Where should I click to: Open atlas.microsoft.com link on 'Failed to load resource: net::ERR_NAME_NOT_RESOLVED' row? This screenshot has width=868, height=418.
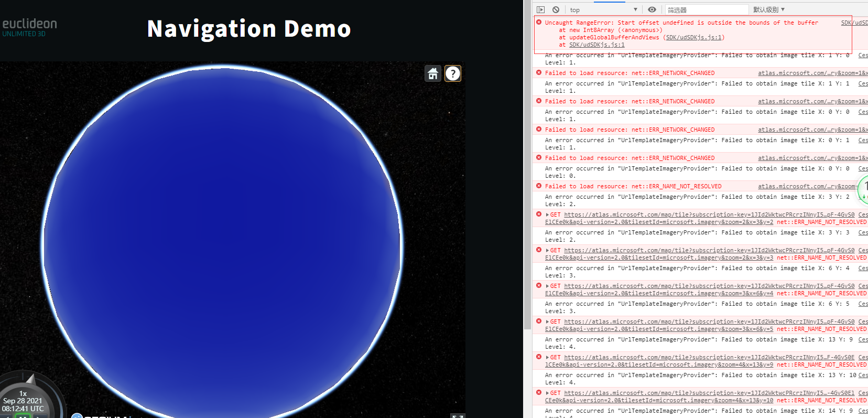point(807,186)
